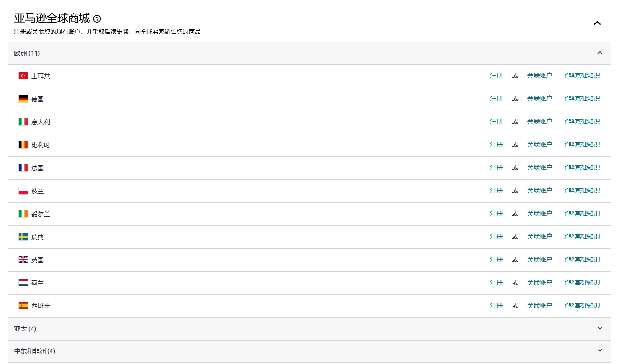Click the Poland flag icon

23,191
